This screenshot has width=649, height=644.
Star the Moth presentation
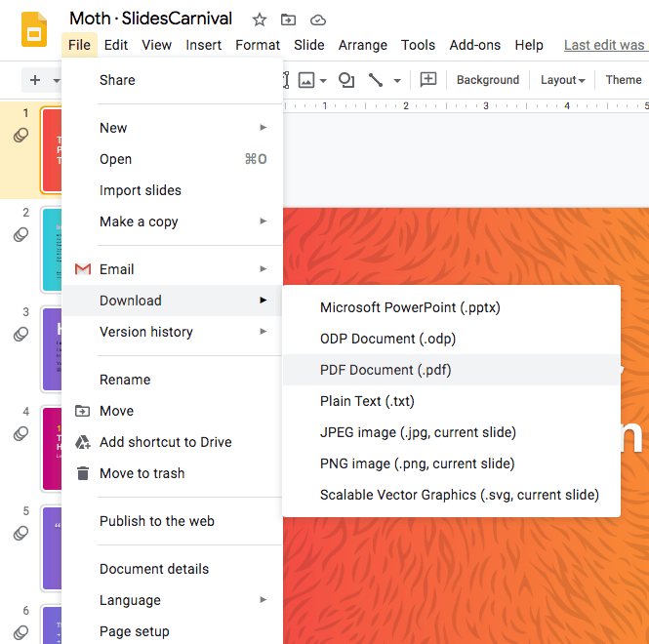pyautogui.click(x=259, y=20)
